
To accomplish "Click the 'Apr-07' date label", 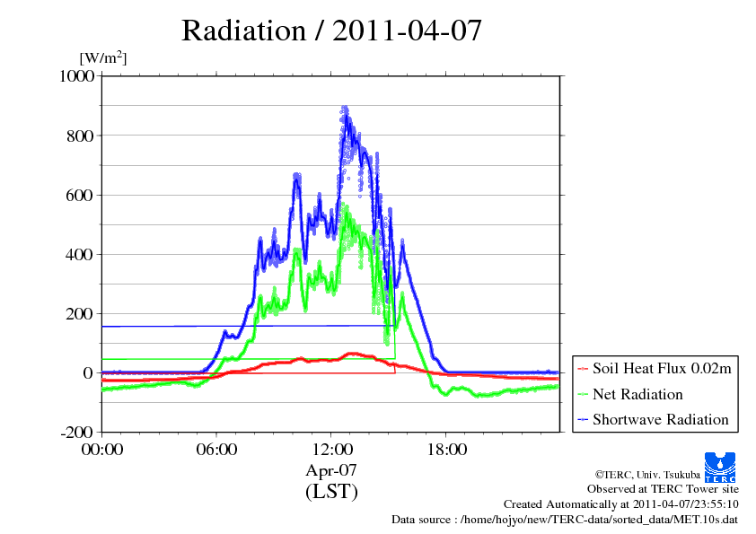I will click(x=331, y=471).
